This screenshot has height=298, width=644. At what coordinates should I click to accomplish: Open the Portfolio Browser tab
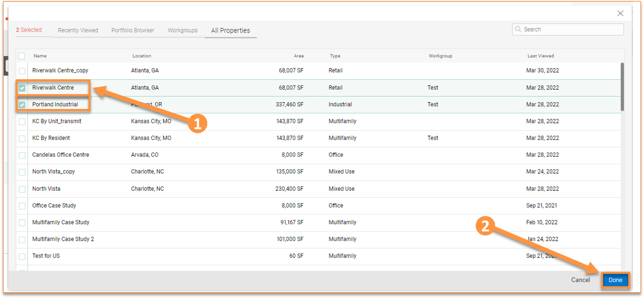(132, 30)
